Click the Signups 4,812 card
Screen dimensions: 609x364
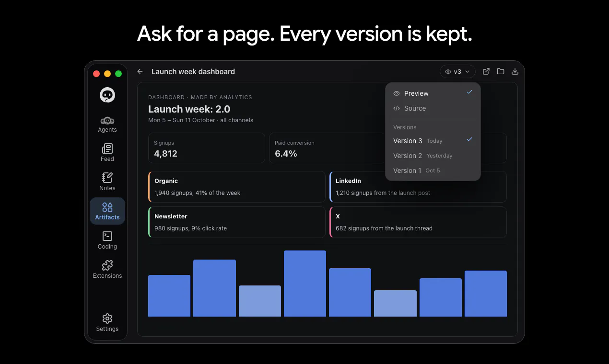(x=207, y=148)
